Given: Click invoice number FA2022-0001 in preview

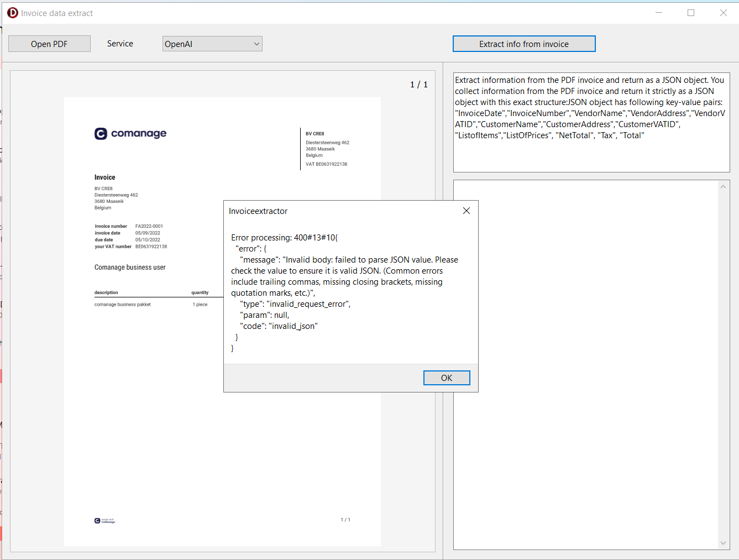Looking at the screenshot, I should [149, 226].
